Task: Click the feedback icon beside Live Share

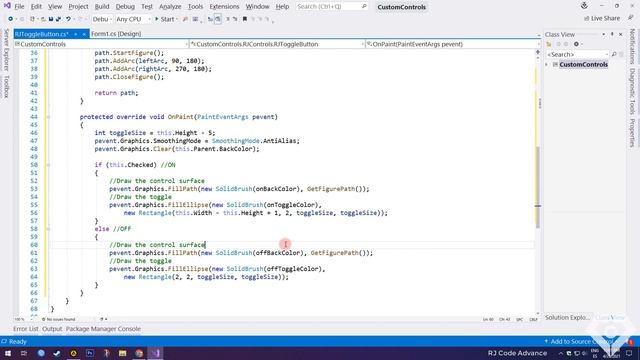Action: (x=630, y=18)
